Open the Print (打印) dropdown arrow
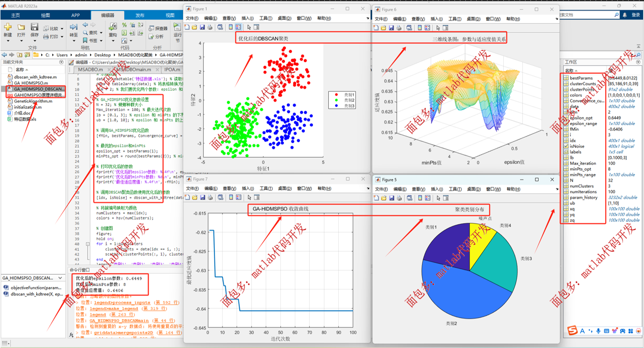The image size is (644, 348). [x=62, y=37]
